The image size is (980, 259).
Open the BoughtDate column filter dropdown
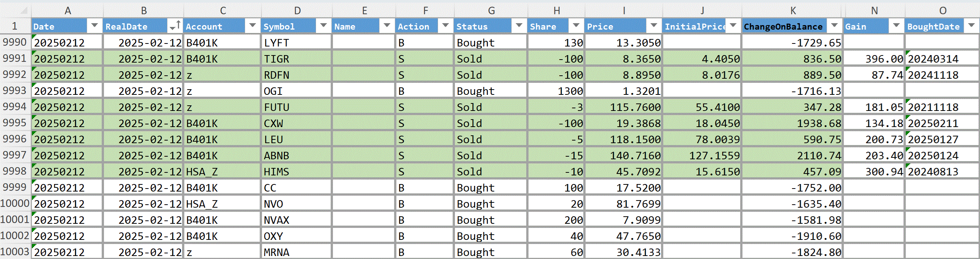(x=971, y=26)
